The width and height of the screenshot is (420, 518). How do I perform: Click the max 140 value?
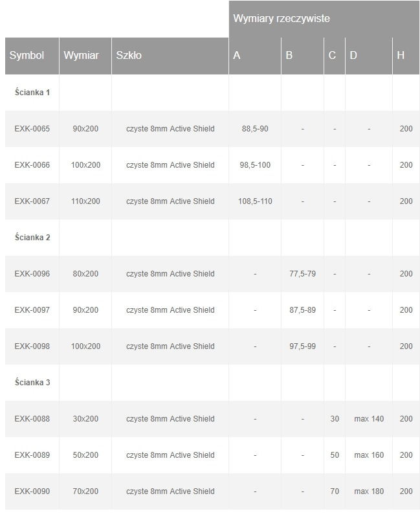click(x=369, y=419)
